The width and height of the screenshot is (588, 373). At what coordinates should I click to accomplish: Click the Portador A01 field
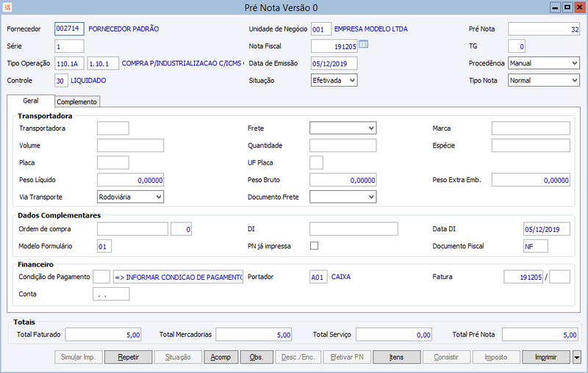318,277
